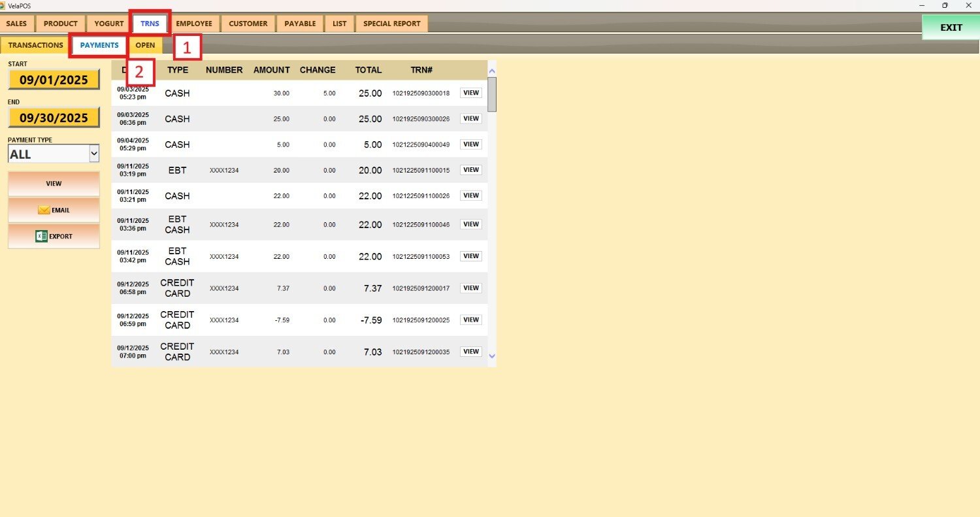This screenshot has height=517, width=980.
Task: Switch to the SALES tab
Action: click(16, 24)
